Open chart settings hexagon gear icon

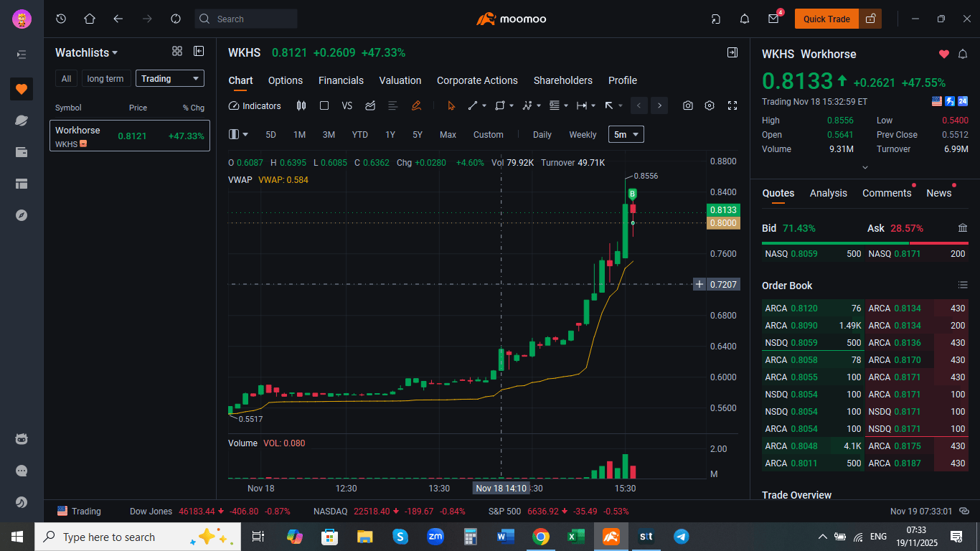coord(710,105)
